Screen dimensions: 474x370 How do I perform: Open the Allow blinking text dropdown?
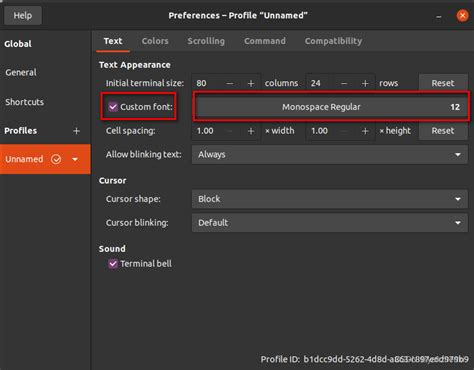[x=330, y=154]
